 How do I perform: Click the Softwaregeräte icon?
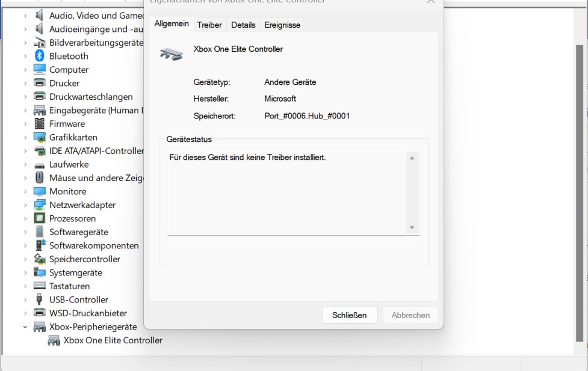(39, 231)
